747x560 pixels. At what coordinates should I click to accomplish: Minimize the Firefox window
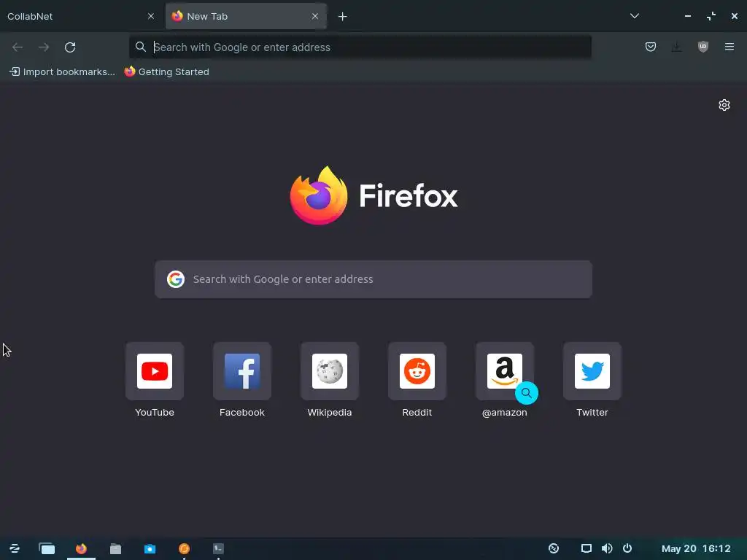[687, 16]
